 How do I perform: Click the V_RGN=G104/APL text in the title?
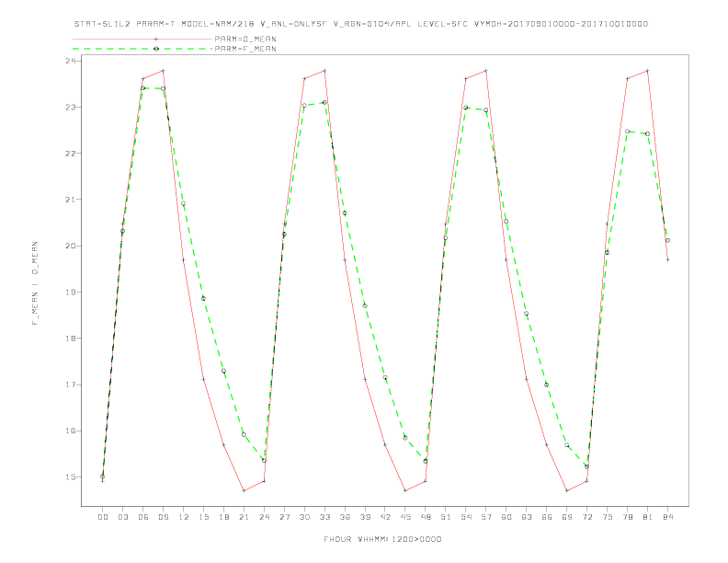(x=372, y=24)
